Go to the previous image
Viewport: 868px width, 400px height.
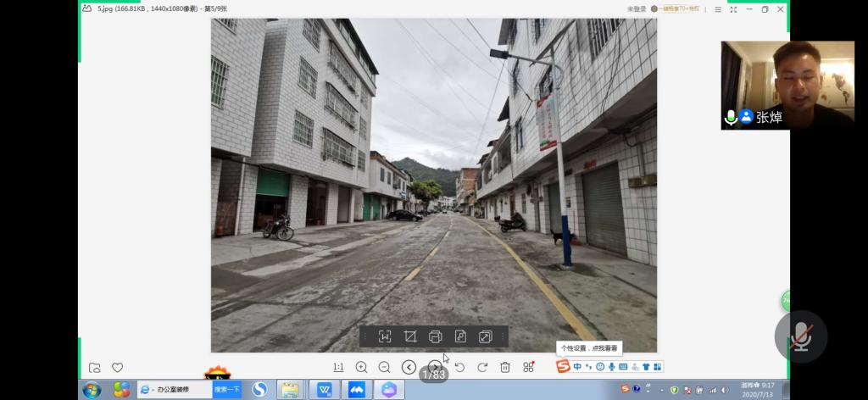[409, 367]
